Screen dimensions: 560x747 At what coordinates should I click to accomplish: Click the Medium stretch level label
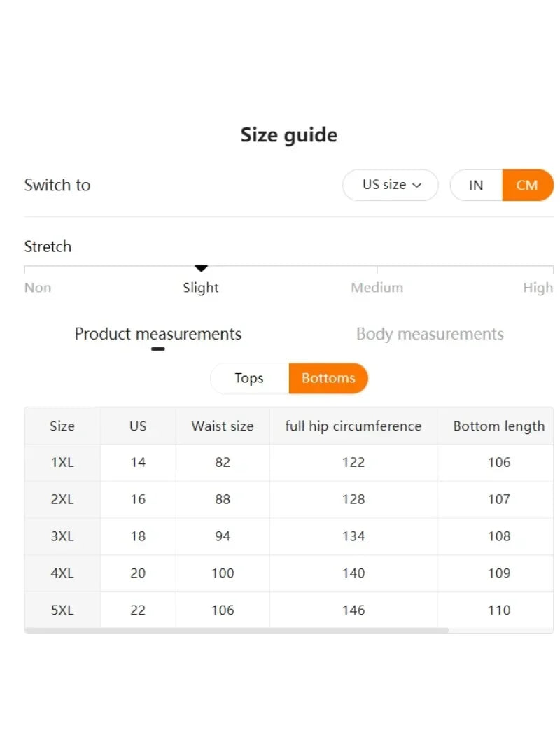(x=377, y=288)
